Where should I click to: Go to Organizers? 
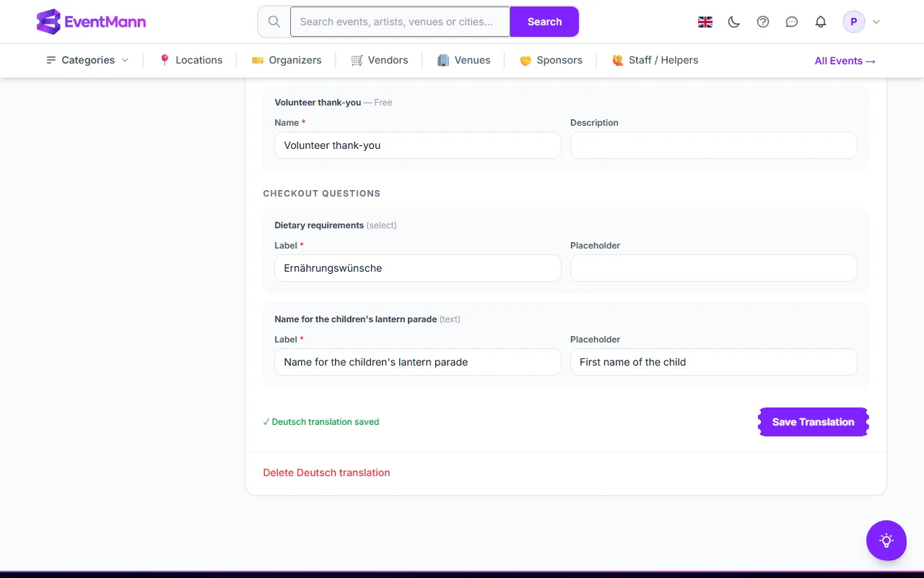coord(287,60)
